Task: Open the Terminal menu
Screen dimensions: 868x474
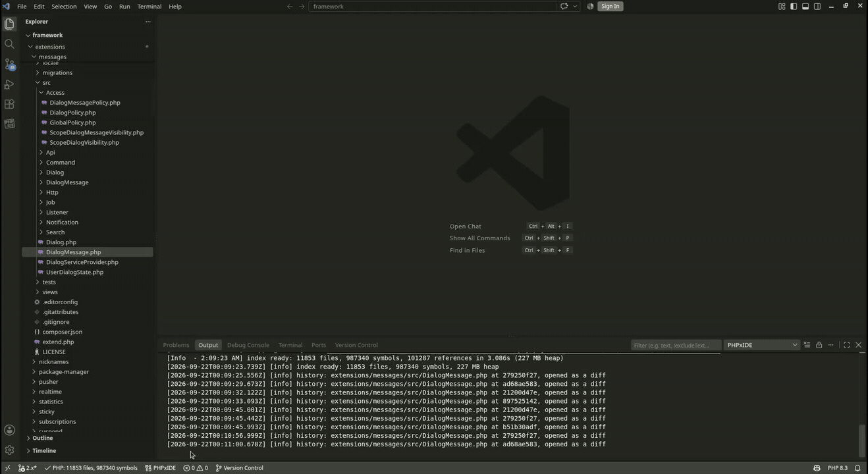Action: point(149,7)
